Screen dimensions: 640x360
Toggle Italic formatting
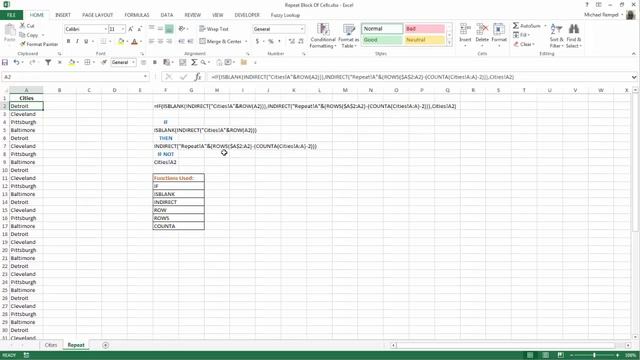click(77, 41)
